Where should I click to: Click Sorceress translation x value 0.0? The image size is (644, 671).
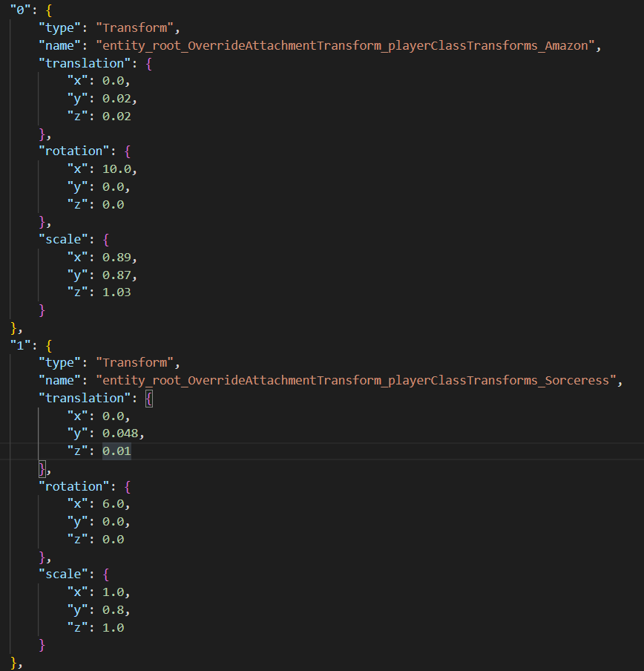(113, 416)
